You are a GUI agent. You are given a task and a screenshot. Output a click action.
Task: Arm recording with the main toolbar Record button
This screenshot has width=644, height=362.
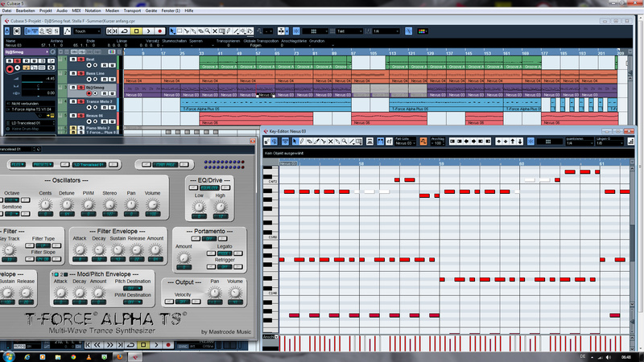pyautogui.click(x=159, y=31)
